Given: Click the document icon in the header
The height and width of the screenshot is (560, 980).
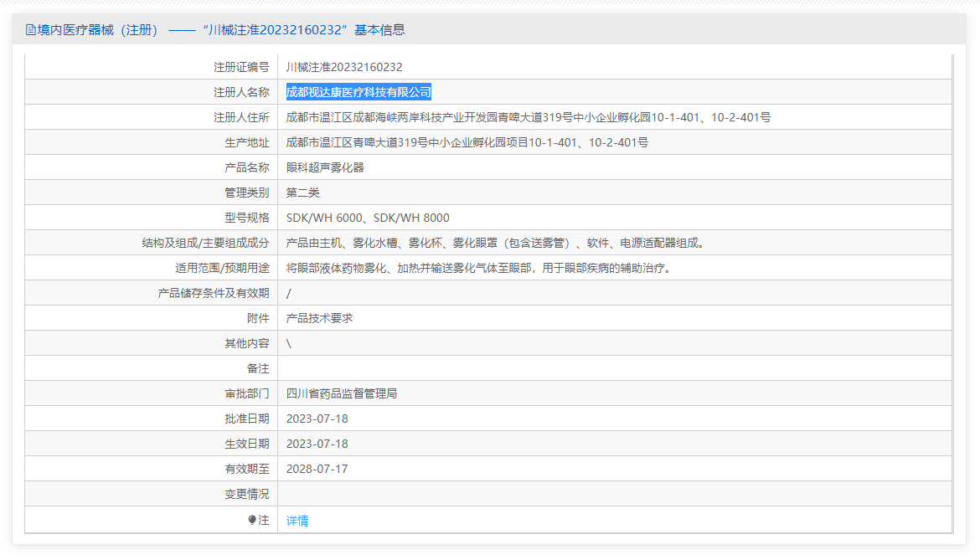Looking at the screenshot, I should pos(31,30).
